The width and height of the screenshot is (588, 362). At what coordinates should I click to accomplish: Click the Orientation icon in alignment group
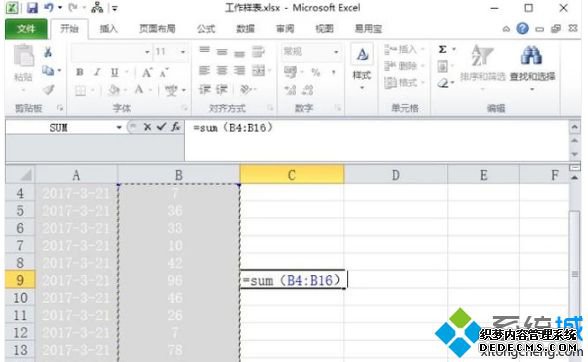click(x=246, y=89)
